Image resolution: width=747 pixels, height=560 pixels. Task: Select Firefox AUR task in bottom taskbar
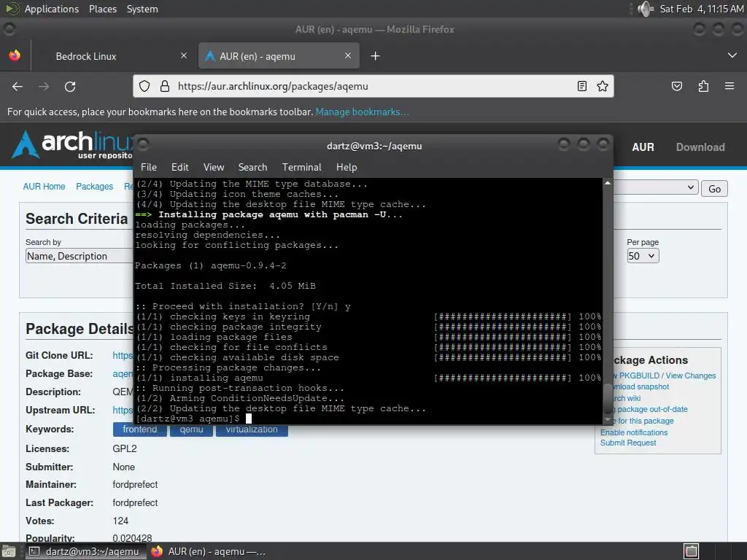208,551
